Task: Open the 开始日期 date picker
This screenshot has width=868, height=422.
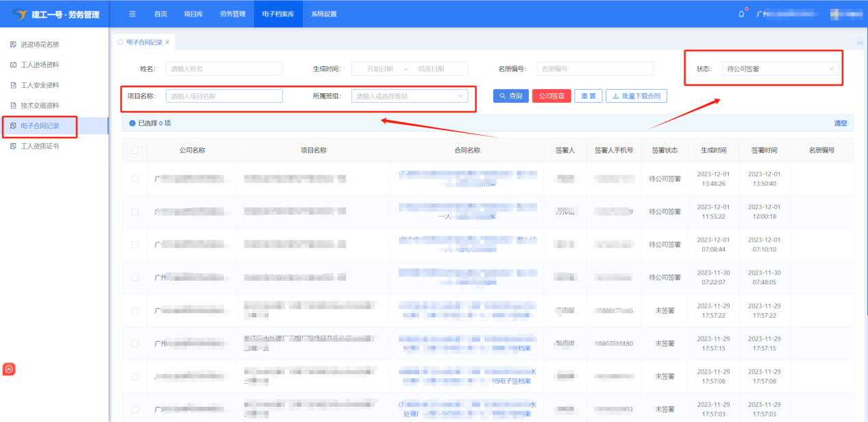Action: click(380, 69)
